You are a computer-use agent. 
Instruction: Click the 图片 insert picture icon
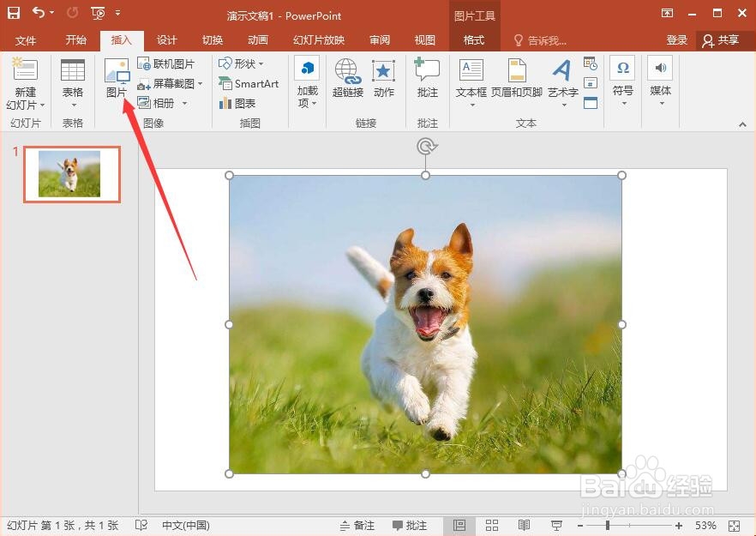117,70
